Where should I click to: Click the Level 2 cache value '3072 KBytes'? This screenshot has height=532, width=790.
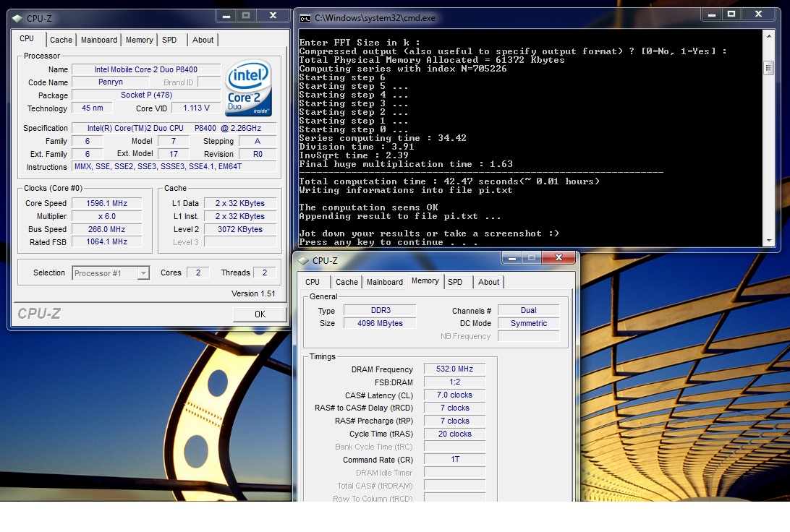[240, 229]
